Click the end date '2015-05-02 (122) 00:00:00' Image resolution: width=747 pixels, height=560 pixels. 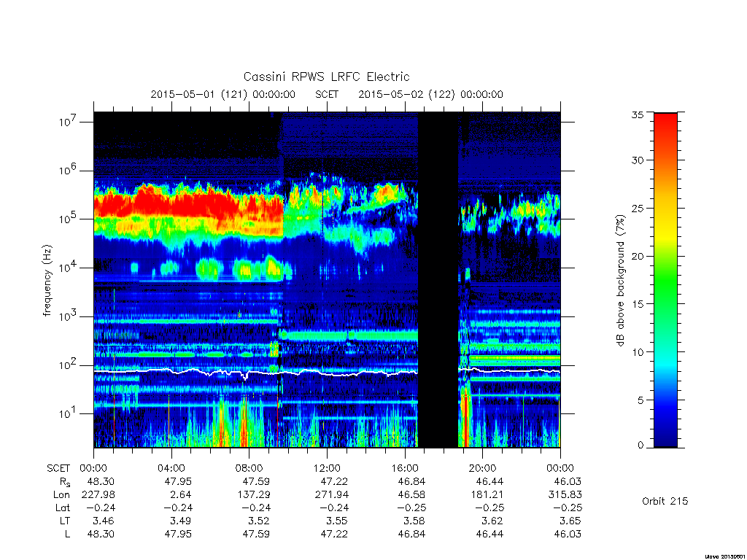pos(430,94)
